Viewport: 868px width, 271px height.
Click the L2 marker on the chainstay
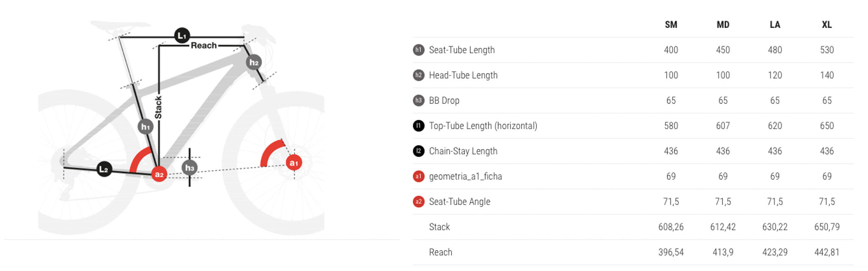click(x=104, y=169)
